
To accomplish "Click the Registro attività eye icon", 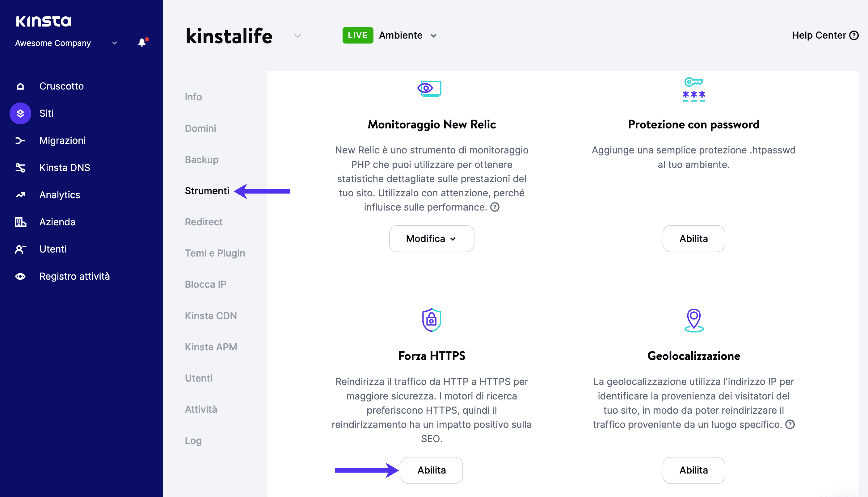I will [20, 276].
